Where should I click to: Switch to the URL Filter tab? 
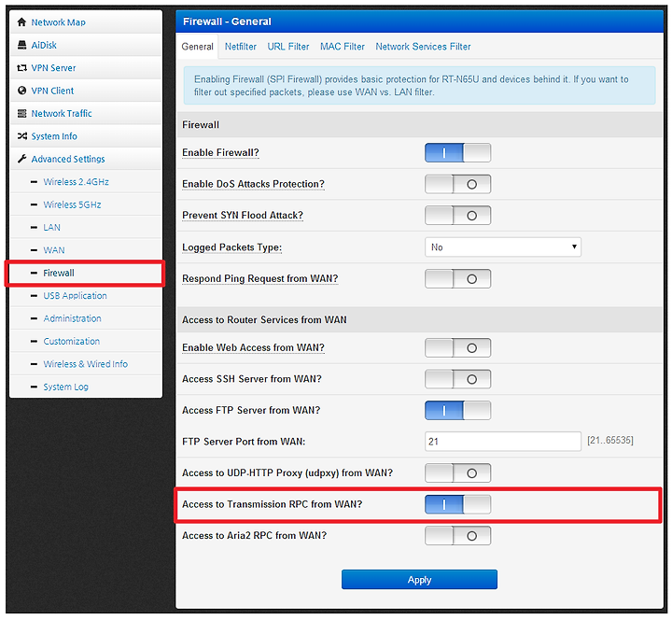point(288,47)
